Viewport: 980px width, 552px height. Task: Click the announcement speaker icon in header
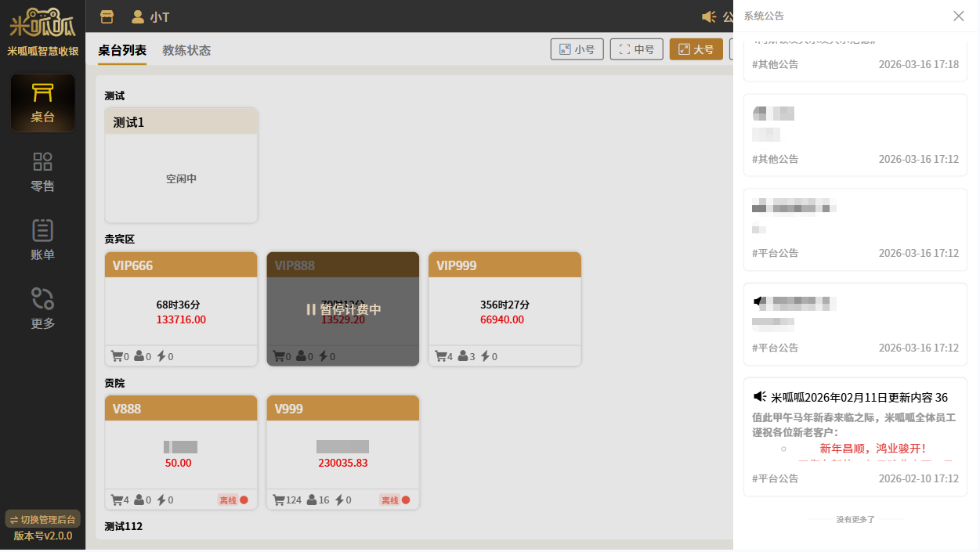click(709, 16)
